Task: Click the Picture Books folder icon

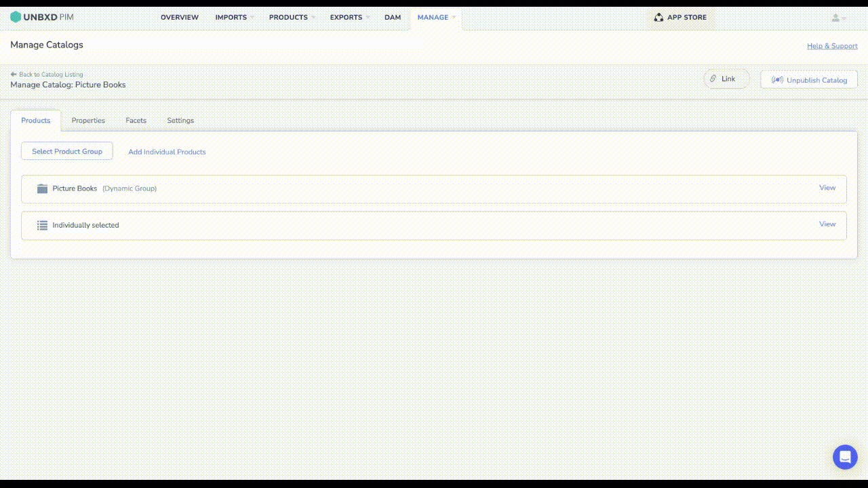Action: 42,188
